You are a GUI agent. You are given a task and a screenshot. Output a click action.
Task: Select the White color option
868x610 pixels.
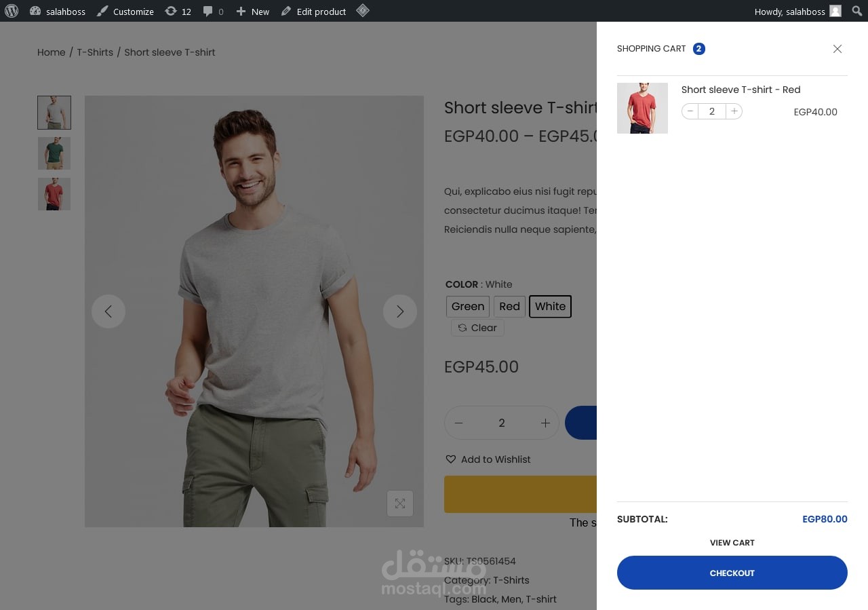tap(550, 306)
